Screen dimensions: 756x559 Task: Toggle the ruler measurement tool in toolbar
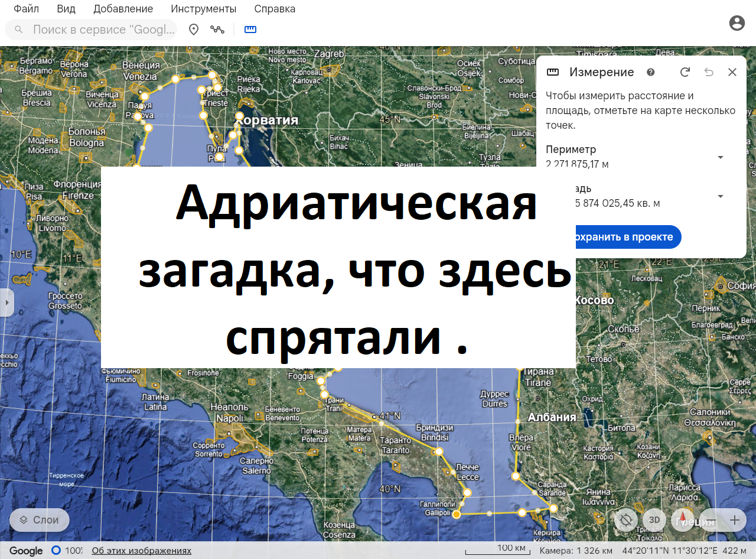click(250, 30)
